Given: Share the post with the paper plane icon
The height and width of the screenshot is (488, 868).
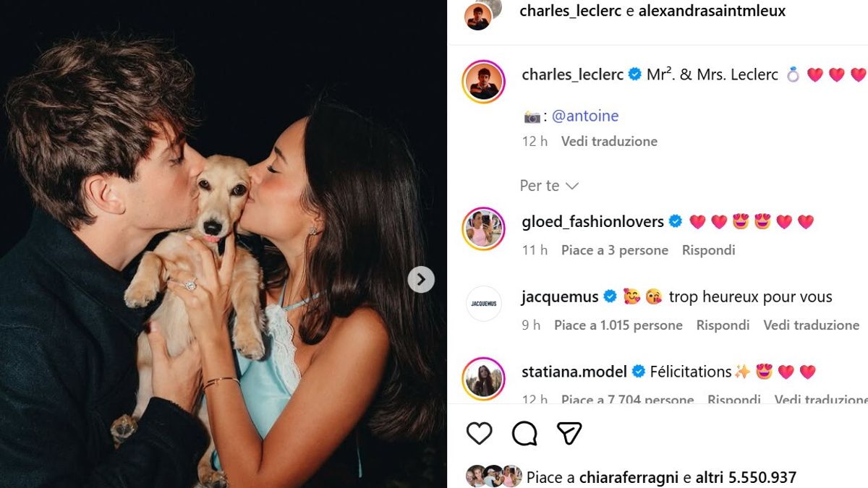Looking at the screenshot, I should pyautogui.click(x=569, y=433).
